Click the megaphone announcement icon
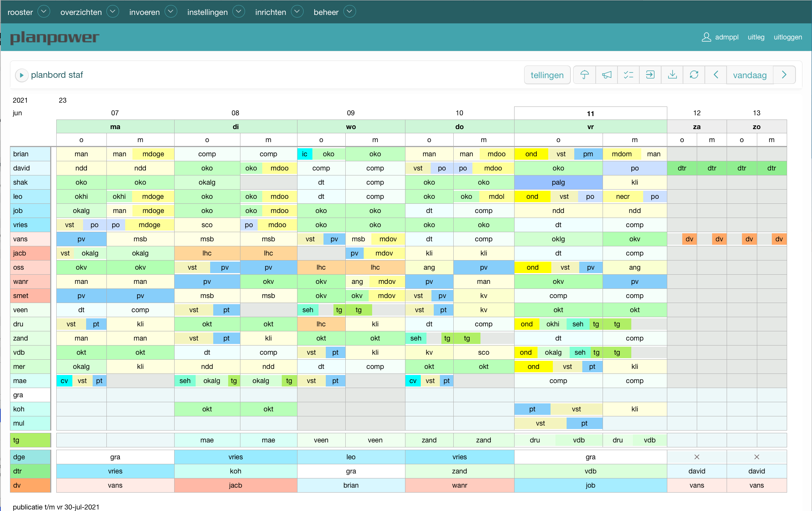 coord(606,75)
